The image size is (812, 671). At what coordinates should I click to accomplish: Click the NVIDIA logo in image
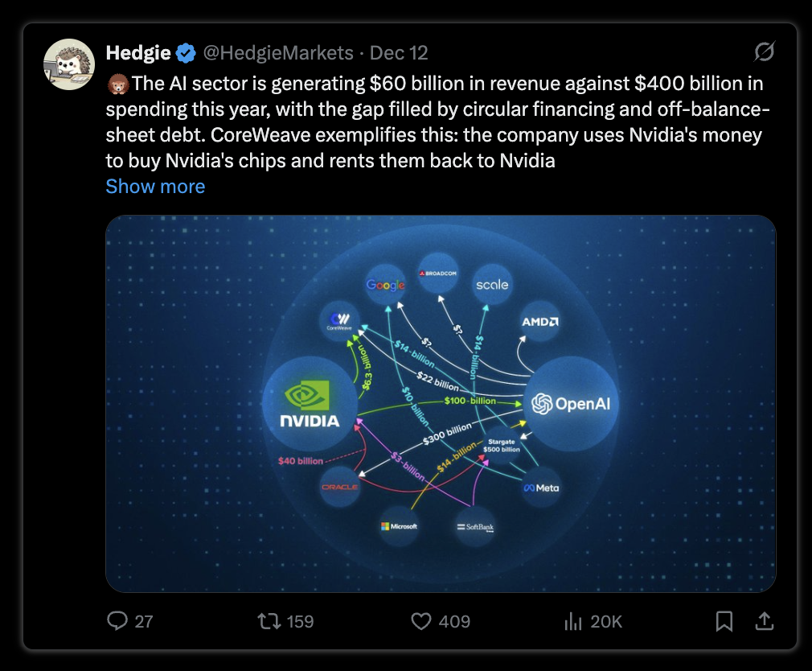coord(310,404)
